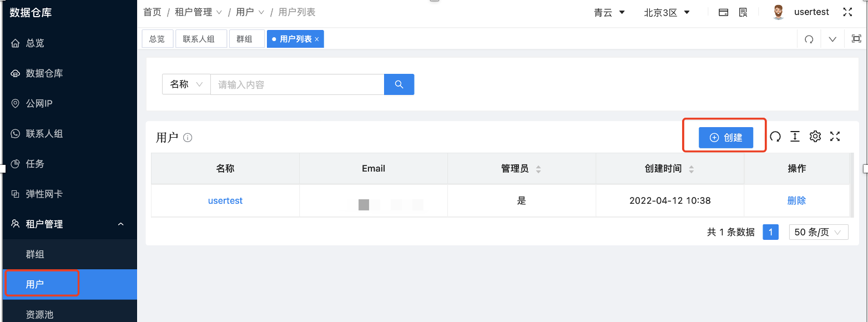Expand the user table to fullscreen
The width and height of the screenshot is (868, 322).
pos(835,136)
